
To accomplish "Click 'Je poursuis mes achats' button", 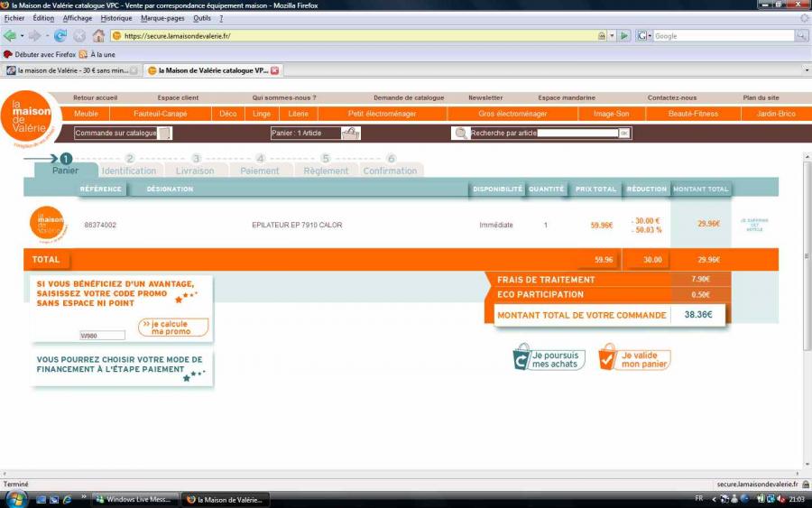I will 549,357.
